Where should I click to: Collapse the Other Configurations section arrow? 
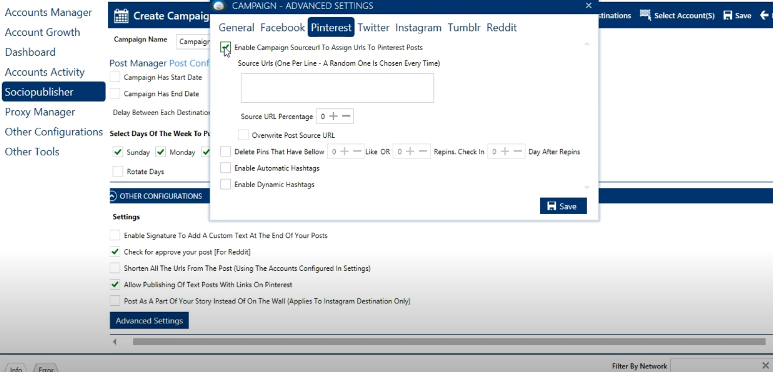[x=113, y=196]
